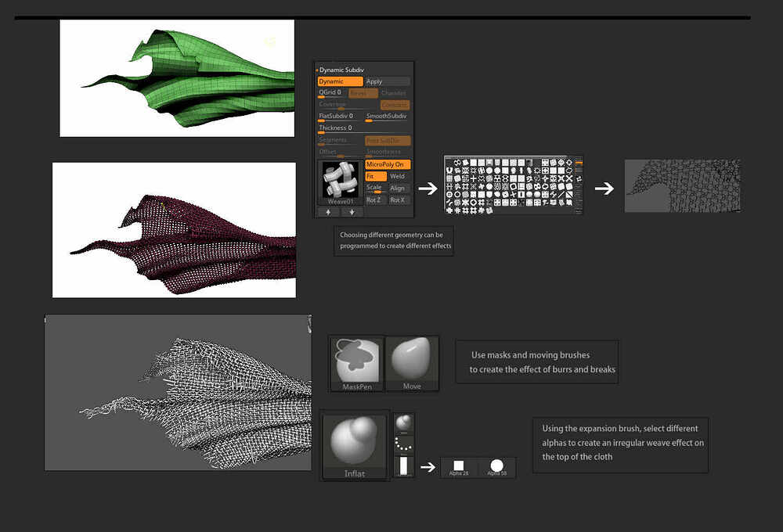Viewport: 783px width, 532px height.
Task: Toggle the Fit option
Action: pos(376,176)
